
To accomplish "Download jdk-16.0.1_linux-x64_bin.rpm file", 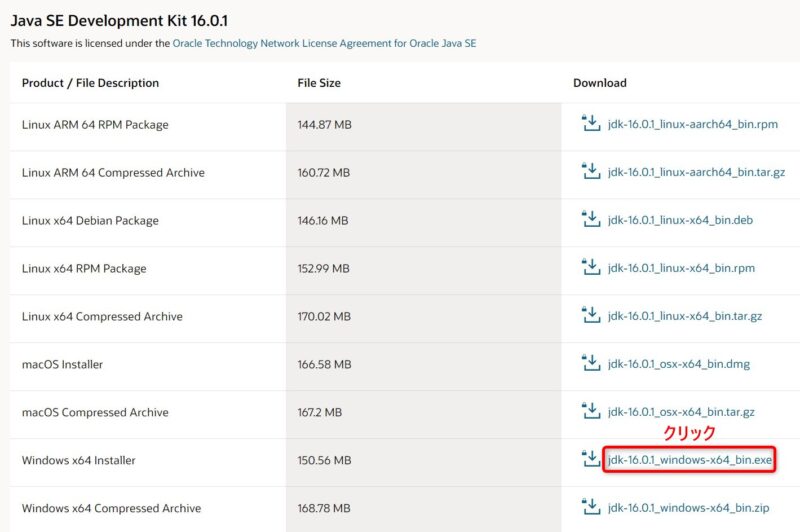I will [x=681, y=268].
